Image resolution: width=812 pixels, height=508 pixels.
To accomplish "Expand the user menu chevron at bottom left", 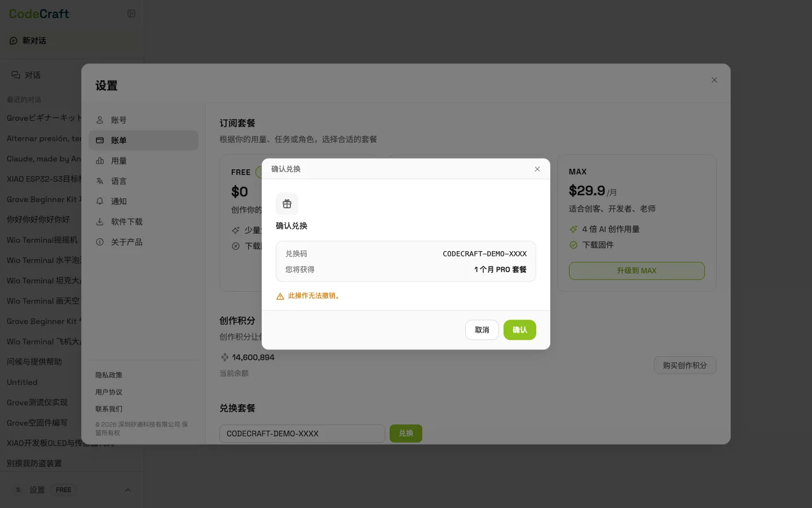I will (128, 490).
